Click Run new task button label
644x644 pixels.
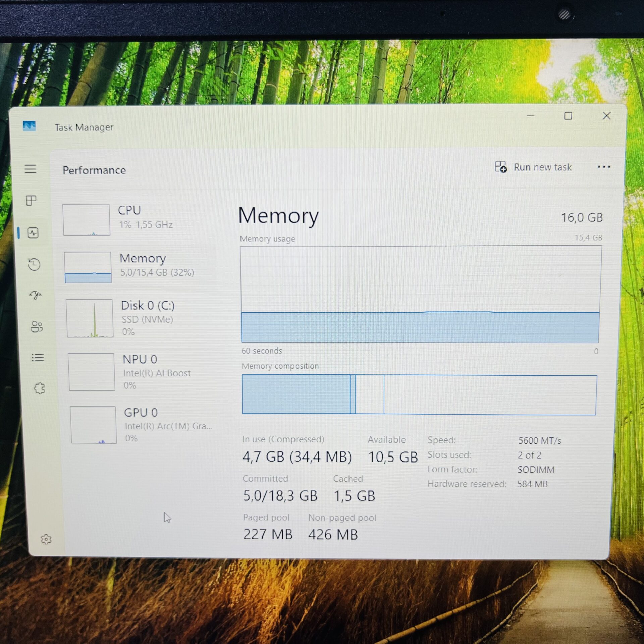pyautogui.click(x=543, y=167)
